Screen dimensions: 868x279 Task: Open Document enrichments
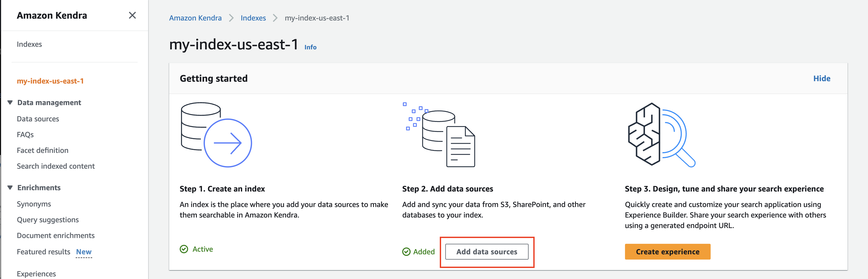click(56, 236)
